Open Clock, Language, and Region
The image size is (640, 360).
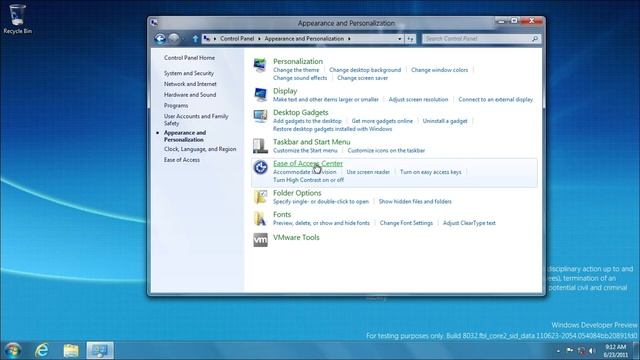click(x=200, y=149)
